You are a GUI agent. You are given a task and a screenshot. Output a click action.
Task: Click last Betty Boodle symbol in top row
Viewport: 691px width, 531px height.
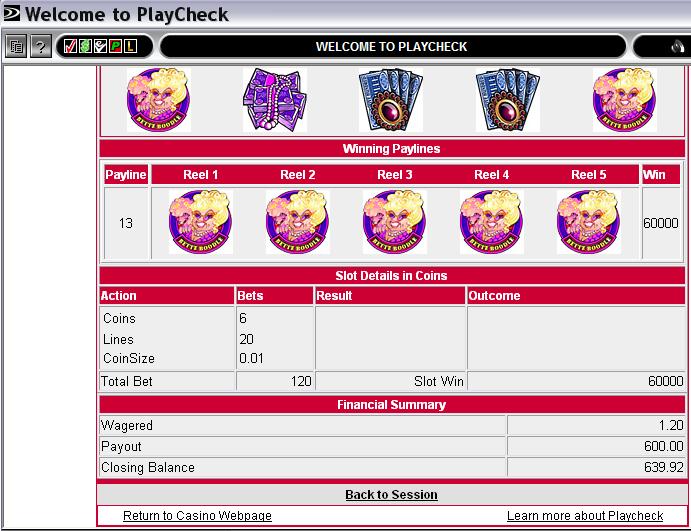pyautogui.click(x=624, y=100)
